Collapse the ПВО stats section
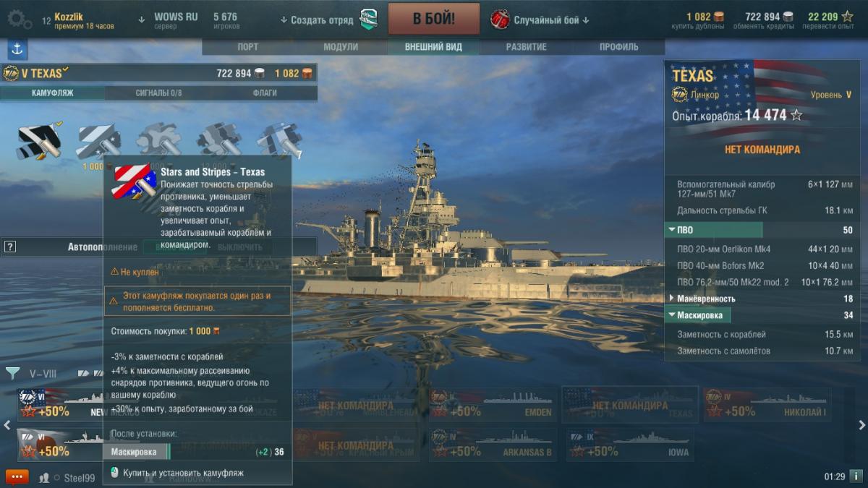The height and width of the screenshot is (488, 868). pos(713,230)
